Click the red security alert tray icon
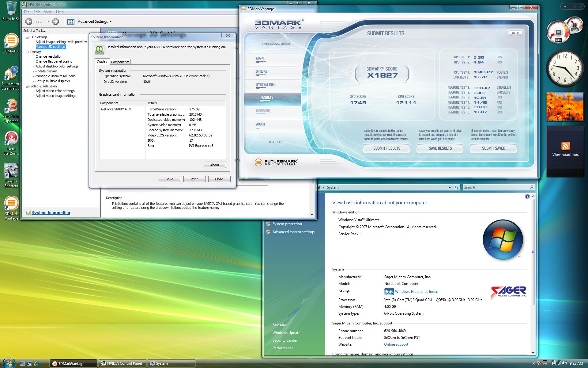Image resolution: width=588 pixels, height=368 pixels. click(x=539, y=363)
